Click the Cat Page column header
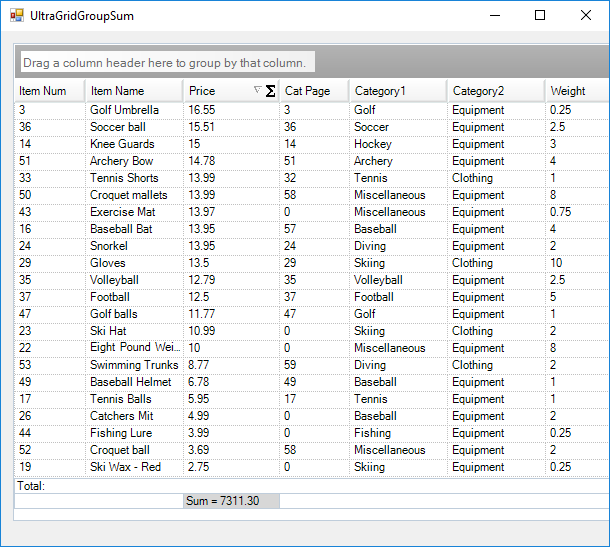Screen dimensions: 610x547 313,91
